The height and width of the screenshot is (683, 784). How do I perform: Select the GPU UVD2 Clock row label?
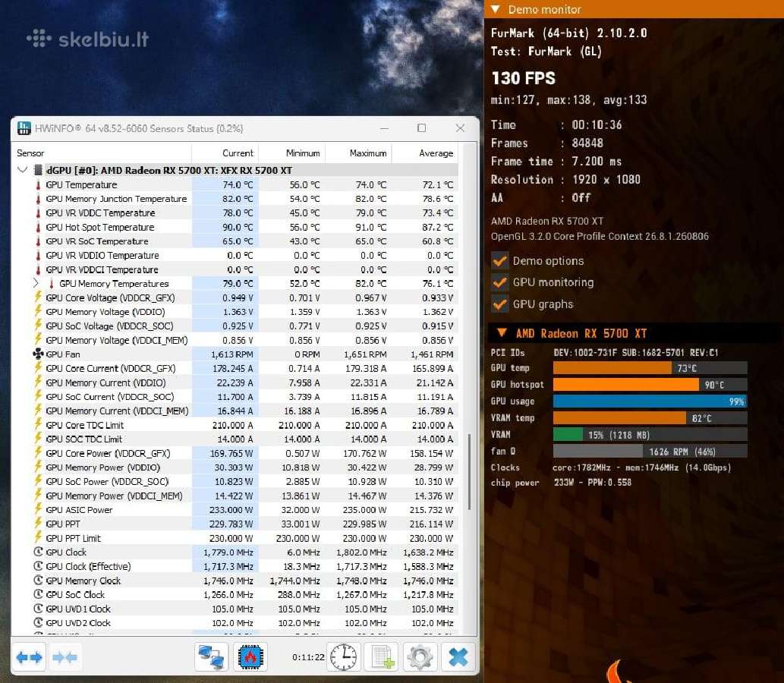pyautogui.click(x=78, y=622)
